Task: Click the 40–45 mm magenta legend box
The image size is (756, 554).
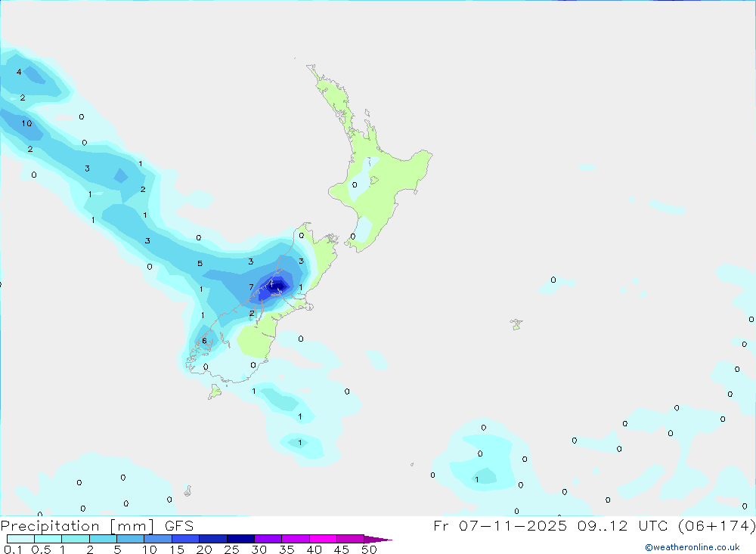Action: pyautogui.click(x=323, y=539)
